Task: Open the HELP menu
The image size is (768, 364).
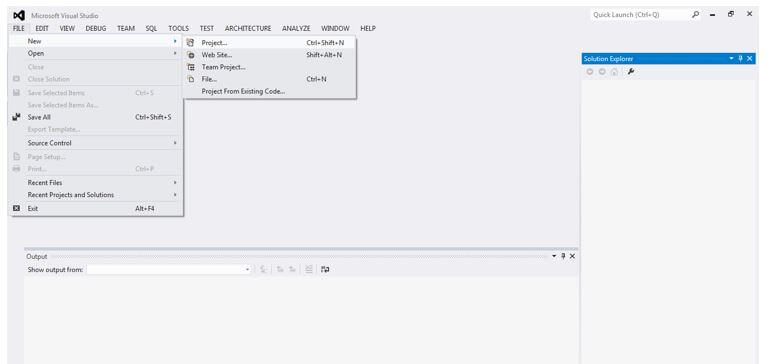Action: tap(368, 28)
